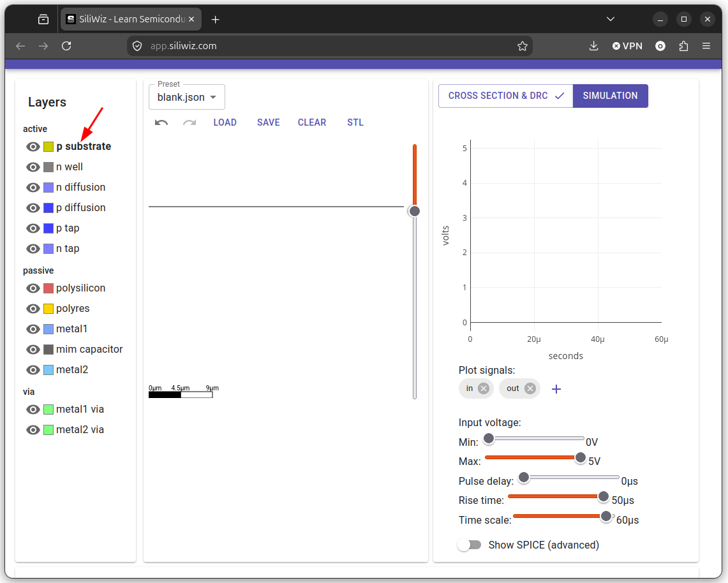
Task: Hide the p tap layer
Action: [33, 228]
